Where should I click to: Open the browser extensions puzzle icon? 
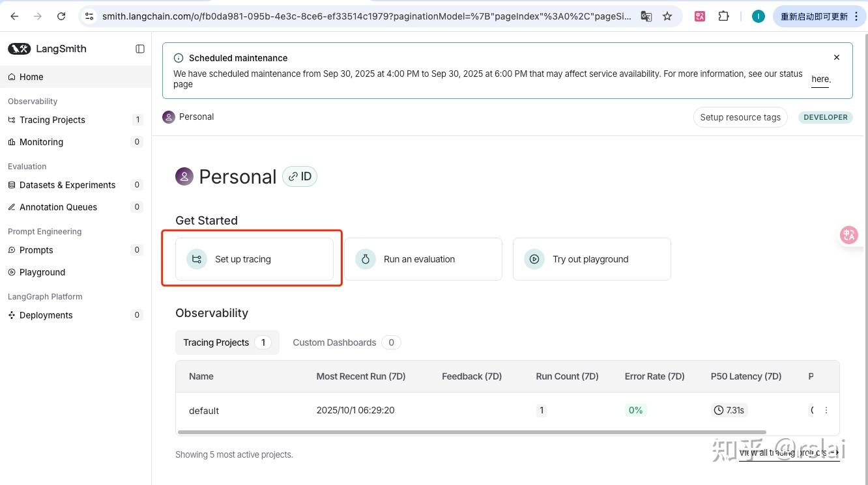[723, 16]
